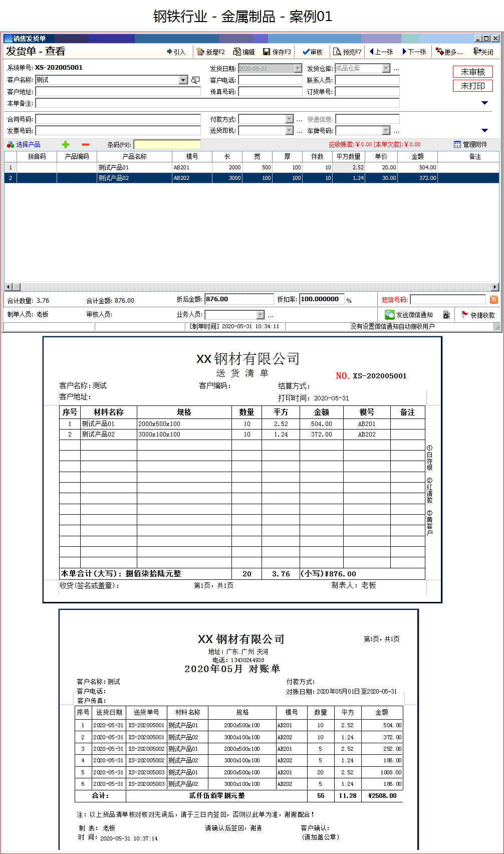This screenshot has width=504, height=854.
Task: Click the ellipsis button beside 业务人员
Action: tap(271, 315)
